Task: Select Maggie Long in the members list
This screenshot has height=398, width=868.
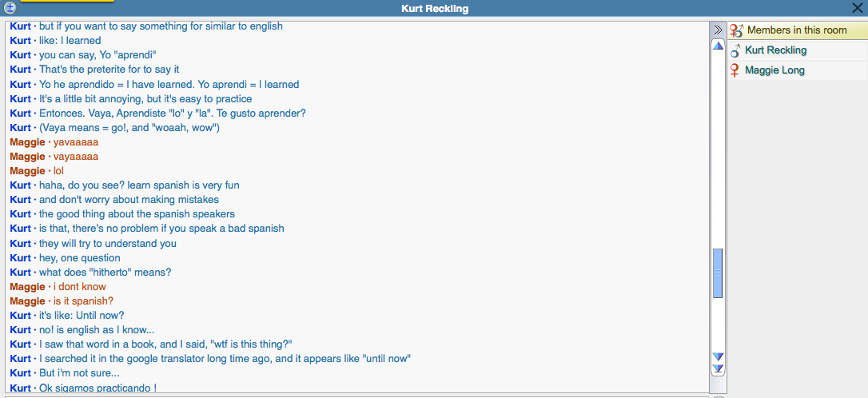Action: tap(774, 70)
